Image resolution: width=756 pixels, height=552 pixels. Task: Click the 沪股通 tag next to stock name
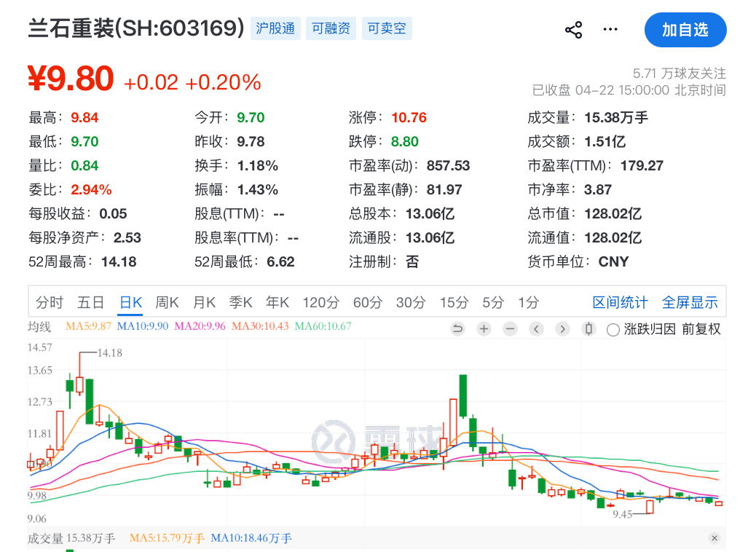click(275, 28)
